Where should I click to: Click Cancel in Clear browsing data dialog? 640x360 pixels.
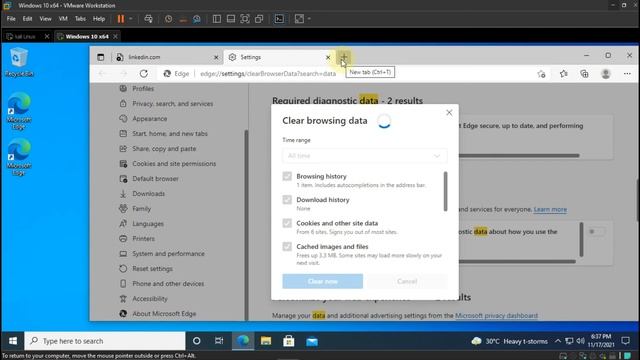pyautogui.click(x=407, y=281)
